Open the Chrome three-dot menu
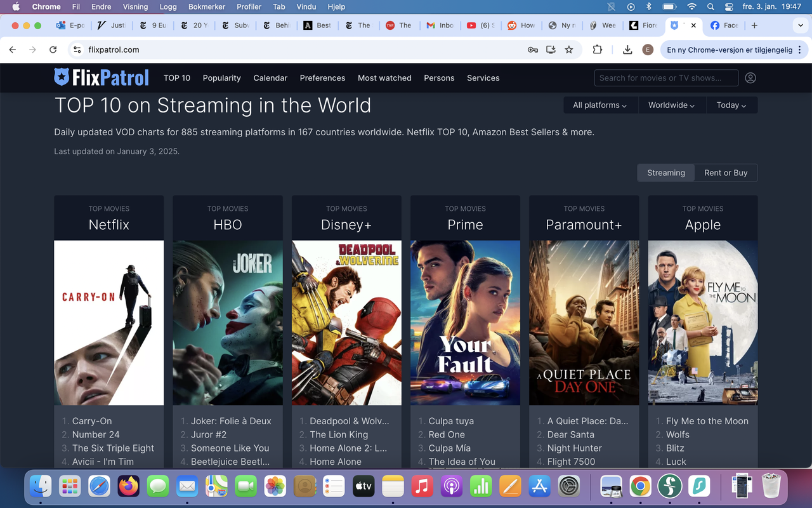Screen dimensions: 812x508 pyautogui.click(x=800, y=50)
